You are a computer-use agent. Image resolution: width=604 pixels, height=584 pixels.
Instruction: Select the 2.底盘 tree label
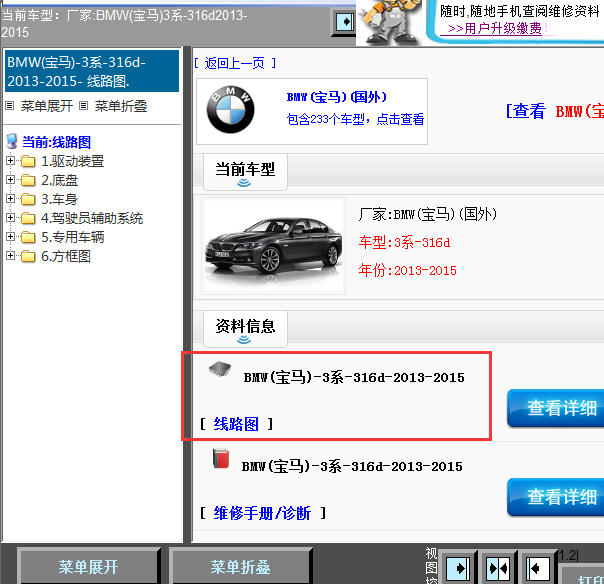[x=59, y=180]
